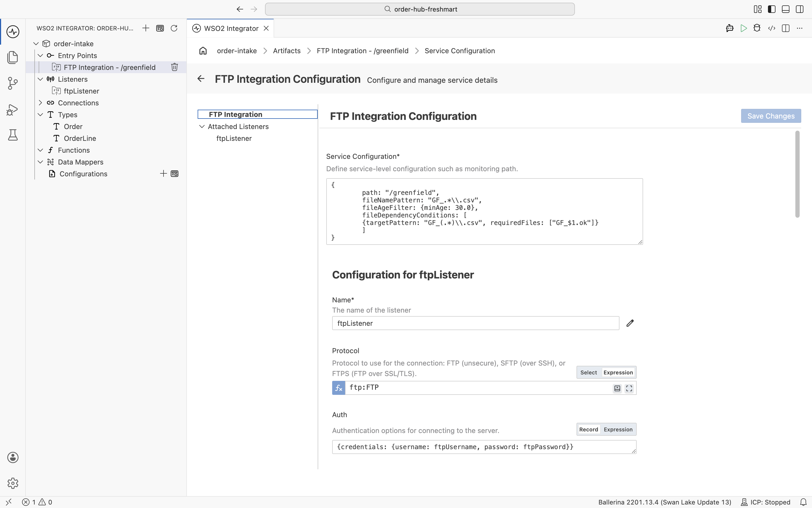Open the WSO2 Integrator activity bar icon
This screenshot has width=812, height=508.
pos(13,32)
